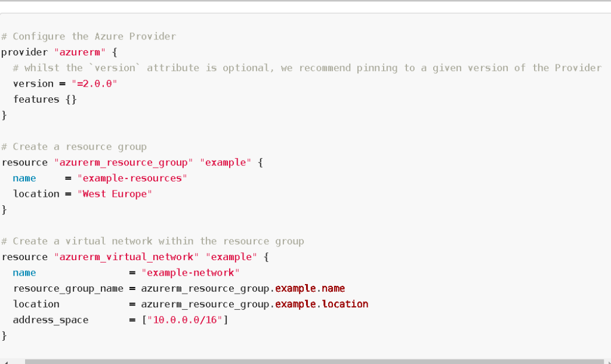Click the red example.location reference
Image resolution: width=611 pixels, height=364 pixels.
(x=322, y=304)
